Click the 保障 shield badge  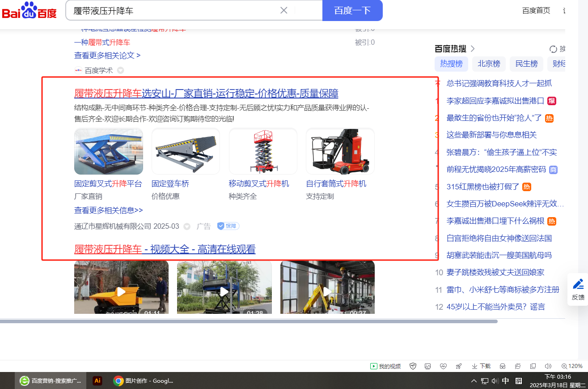point(228,226)
